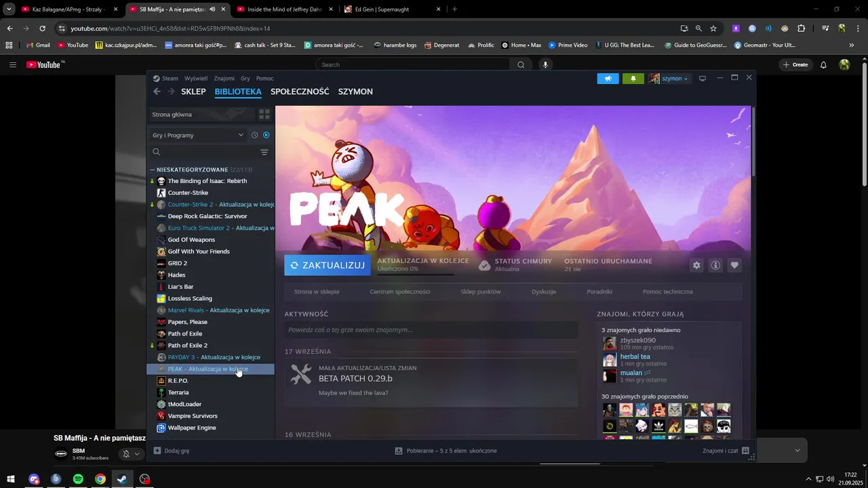Open Steam notifications bell
This screenshot has height=488, width=868.
tap(633, 79)
